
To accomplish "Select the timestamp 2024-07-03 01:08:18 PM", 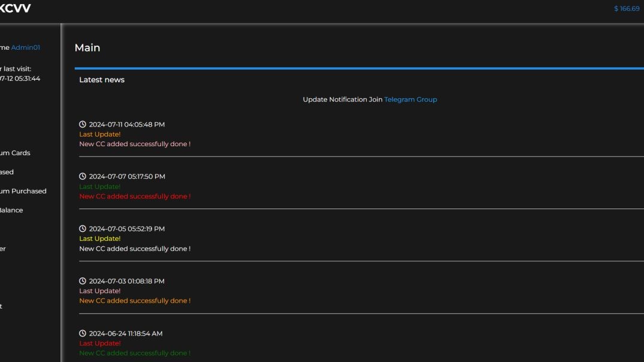I will tap(126, 281).
